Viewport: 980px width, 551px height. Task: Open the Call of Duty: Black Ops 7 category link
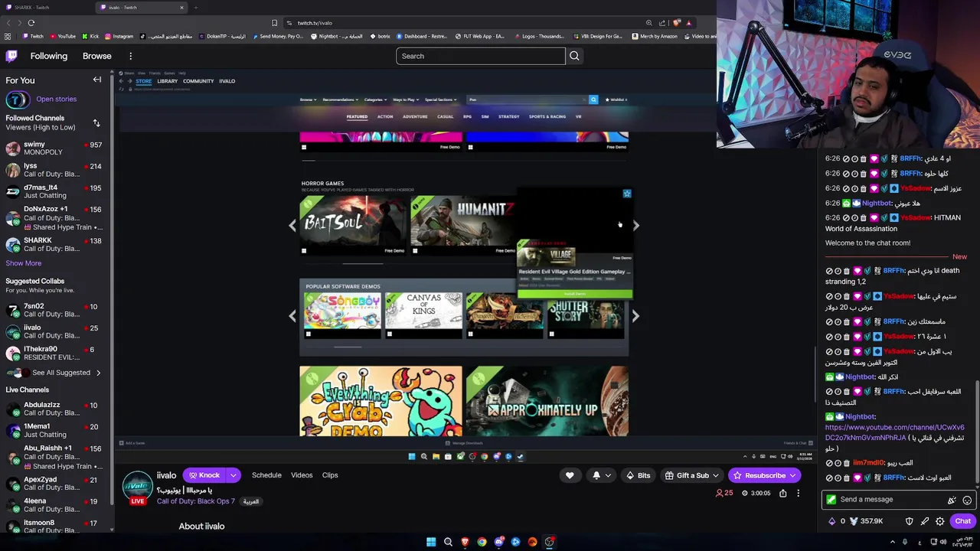tap(196, 501)
